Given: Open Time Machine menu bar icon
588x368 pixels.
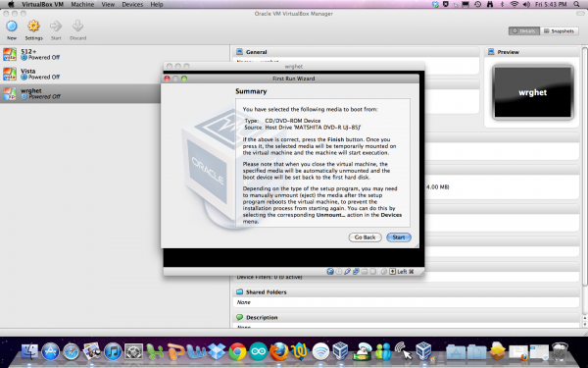Looking at the screenshot, I should tap(478, 5).
